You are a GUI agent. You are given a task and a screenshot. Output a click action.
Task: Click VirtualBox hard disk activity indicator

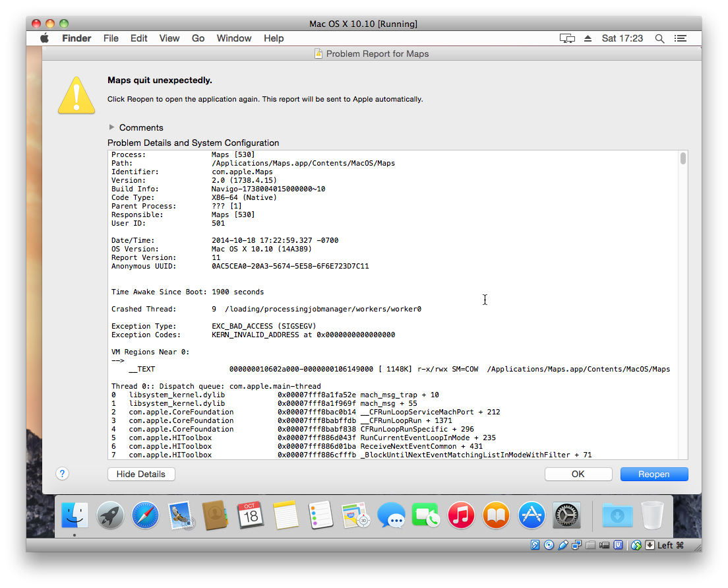click(535, 545)
